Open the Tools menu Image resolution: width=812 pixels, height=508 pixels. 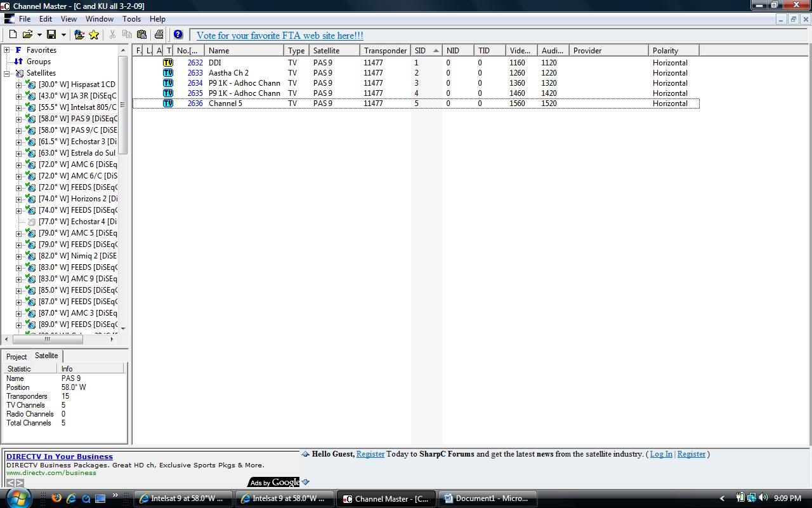click(131, 19)
